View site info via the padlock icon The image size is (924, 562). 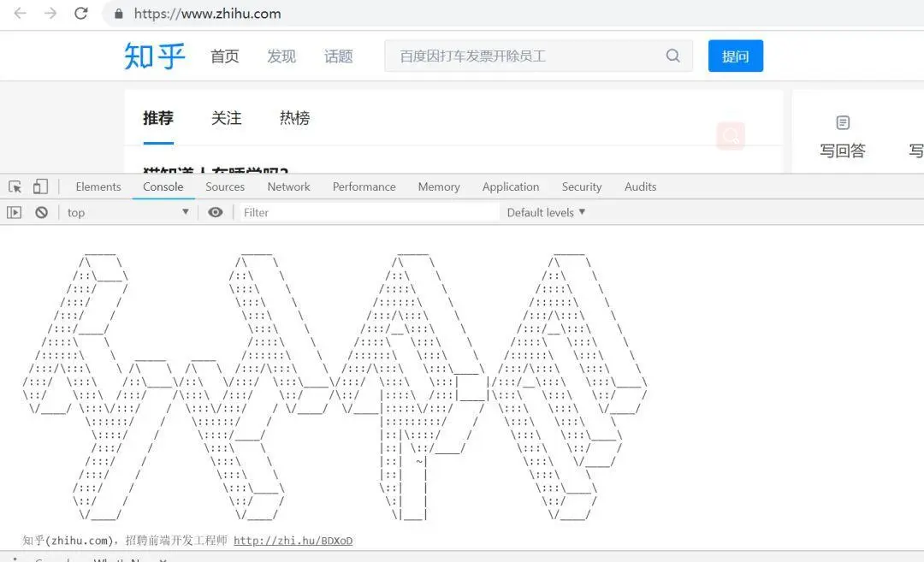coord(118,14)
